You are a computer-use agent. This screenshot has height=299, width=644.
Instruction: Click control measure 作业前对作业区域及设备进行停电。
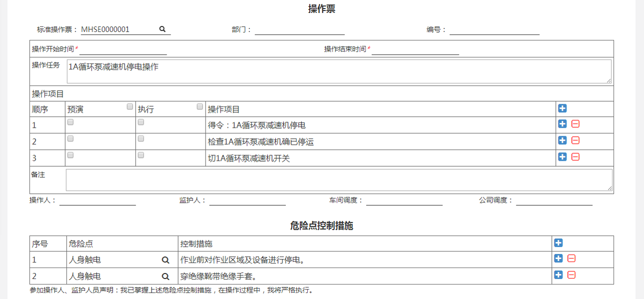tap(242, 260)
